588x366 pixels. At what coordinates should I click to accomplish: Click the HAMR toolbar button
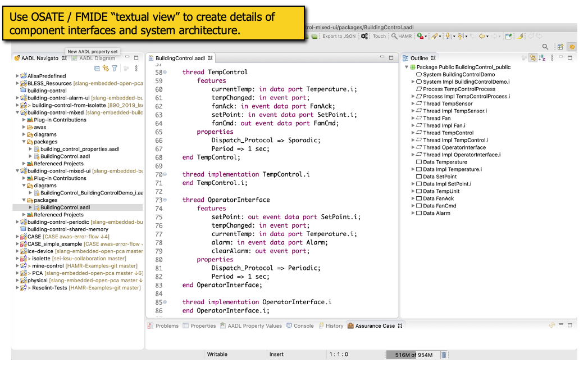pos(402,36)
